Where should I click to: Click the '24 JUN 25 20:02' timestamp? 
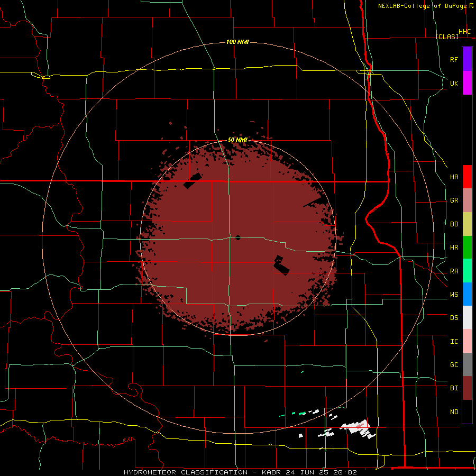pyautogui.click(x=322, y=472)
